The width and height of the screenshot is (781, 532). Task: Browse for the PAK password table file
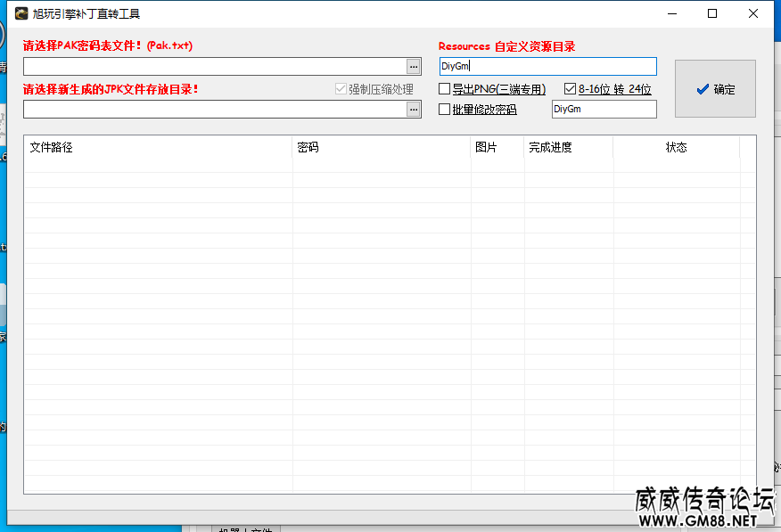(413, 67)
